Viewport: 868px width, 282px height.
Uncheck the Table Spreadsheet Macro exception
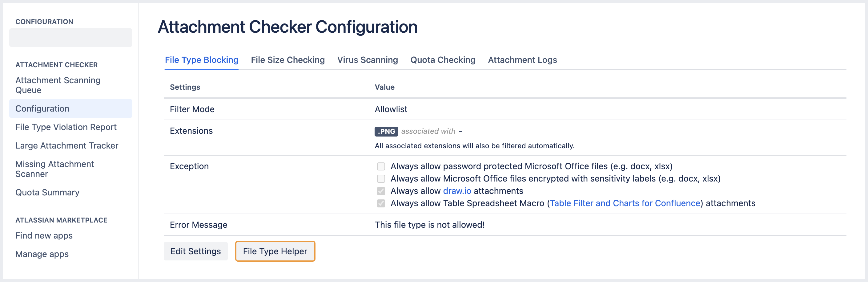click(381, 203)
